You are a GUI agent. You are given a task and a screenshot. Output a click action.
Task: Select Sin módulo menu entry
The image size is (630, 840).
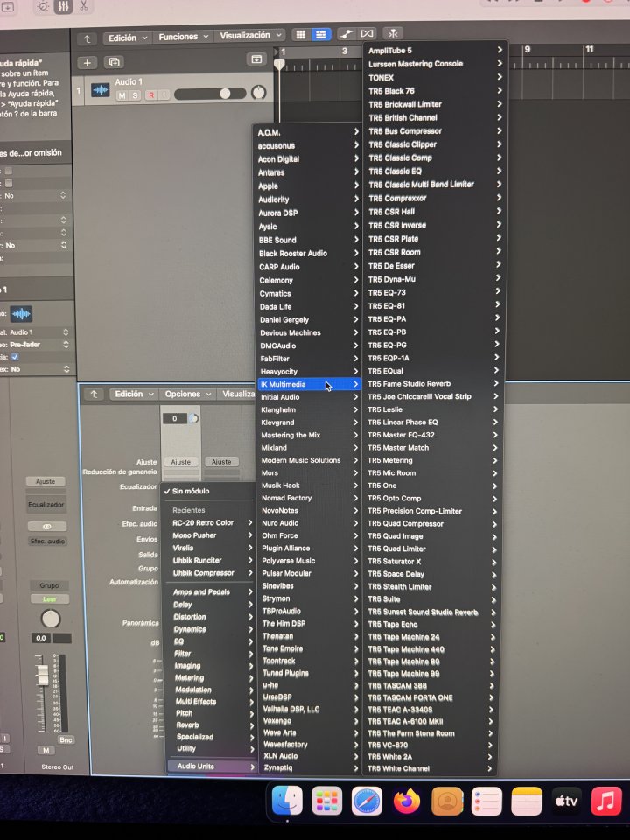(x=209, y=491)
